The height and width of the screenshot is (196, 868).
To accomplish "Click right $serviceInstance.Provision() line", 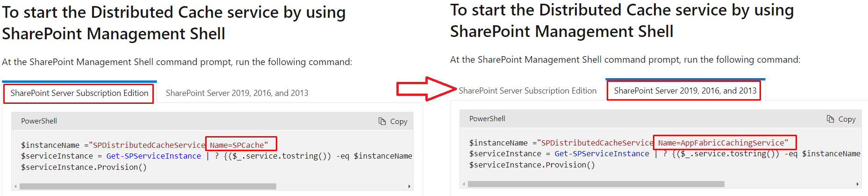I will coord(532,165).
